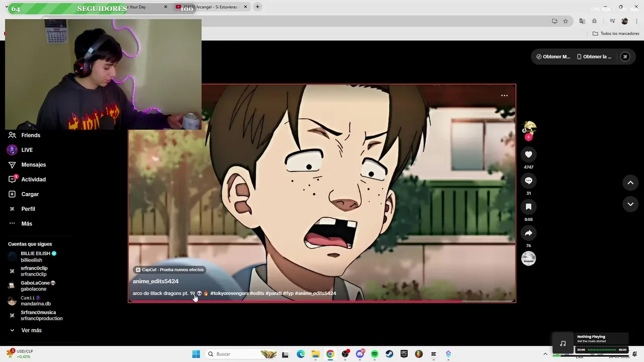Screen dimensions: 644x362
Task: Open CapCut from taskbar
Action: 434,354
